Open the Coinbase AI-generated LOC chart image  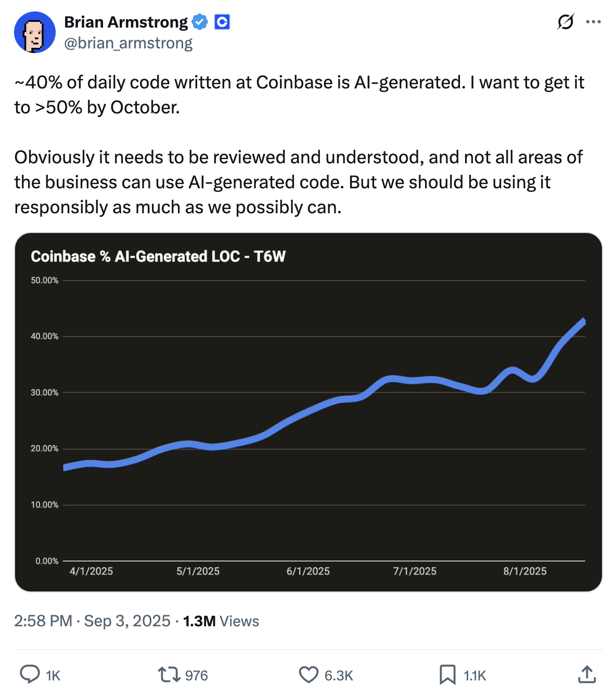click(308, 412)
